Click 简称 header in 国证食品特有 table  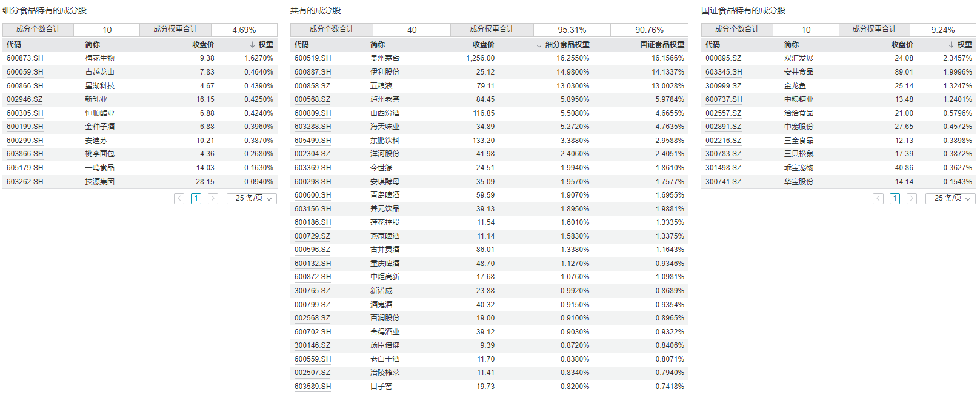(791, 45)
